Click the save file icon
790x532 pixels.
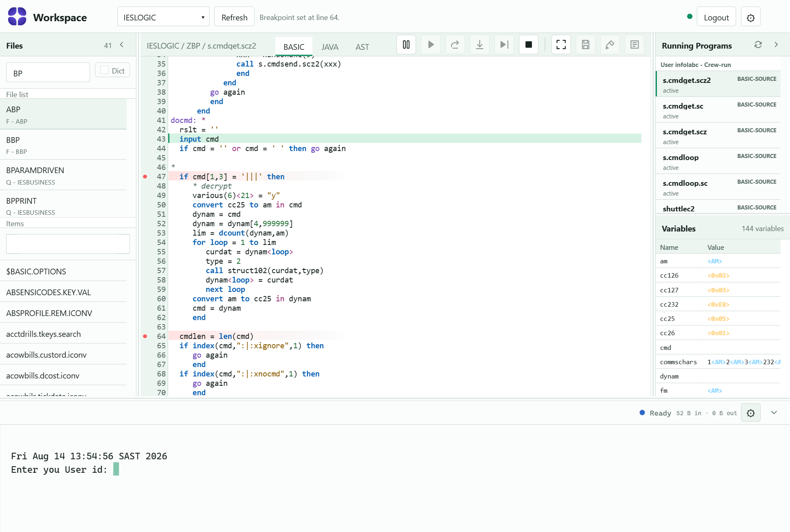(586, 45)
